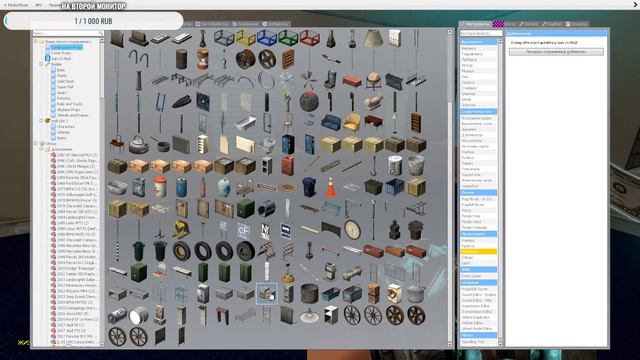The width and height of the screenshot is (640, 360).
Task: Open the 'Сохранения' saves tab
Action: (245, 24)
